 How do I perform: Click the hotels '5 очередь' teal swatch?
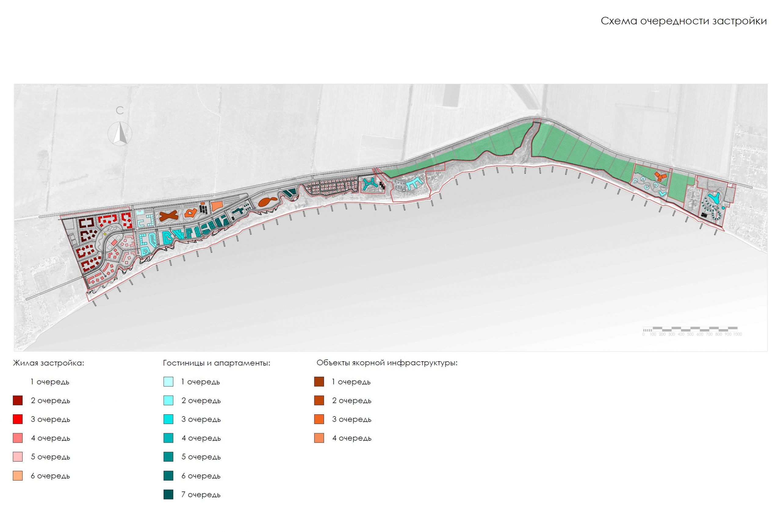coord(168,457)
